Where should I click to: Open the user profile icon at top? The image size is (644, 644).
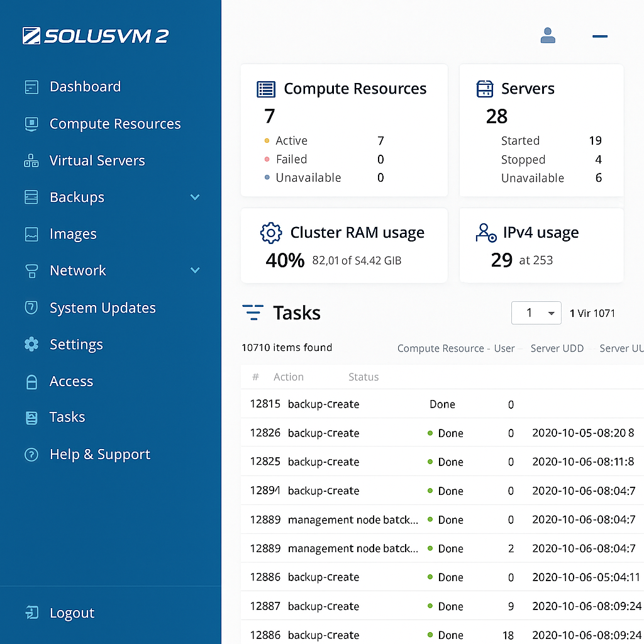pyautogui.click(x=548, y=36)
